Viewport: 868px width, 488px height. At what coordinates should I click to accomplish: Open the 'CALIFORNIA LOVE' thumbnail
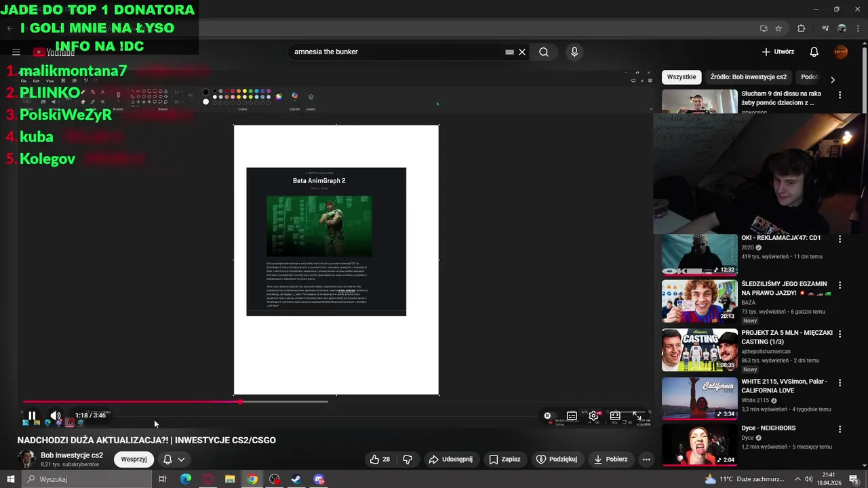click(x=700, y=399)
